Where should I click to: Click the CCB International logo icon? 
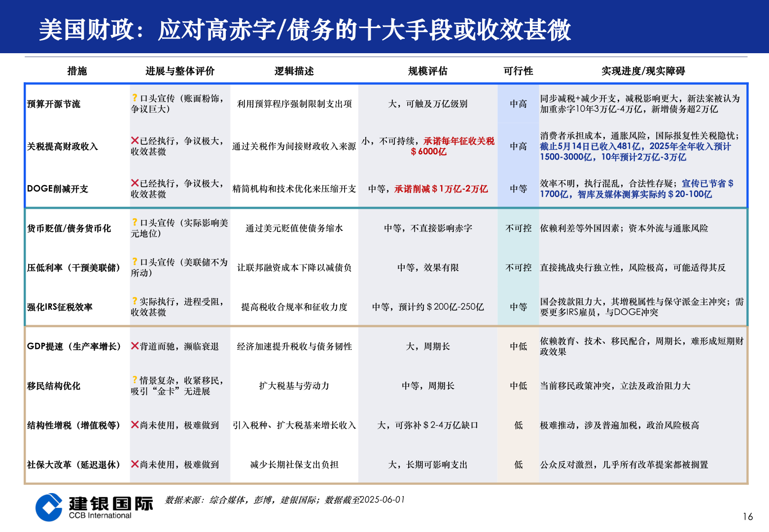pyautogui.click(x=48, y=507)
